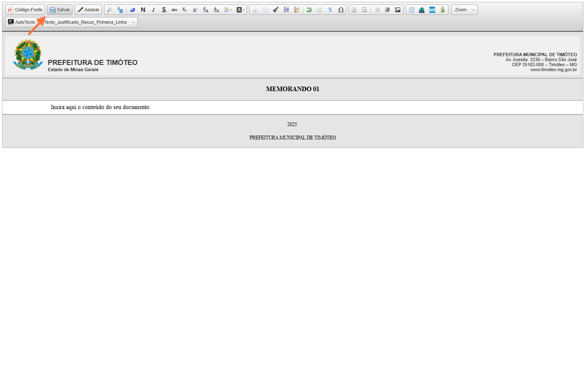Toggle bold (N) formatting

tap(143, 10)
